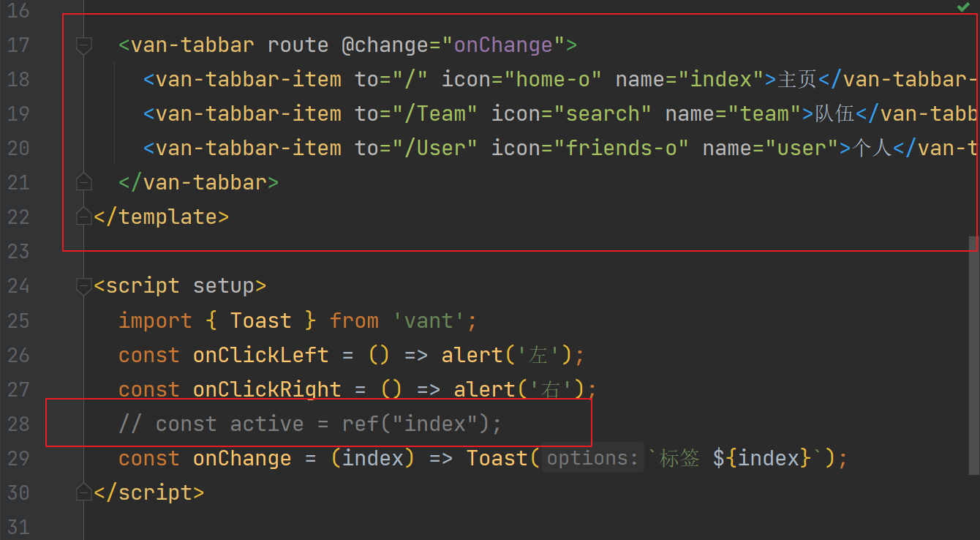The width and height of the screenshot is (980, 540).
Task: Click the fold marker beside closing template tag
Action: pyautogui.click(x=84, y=217)
